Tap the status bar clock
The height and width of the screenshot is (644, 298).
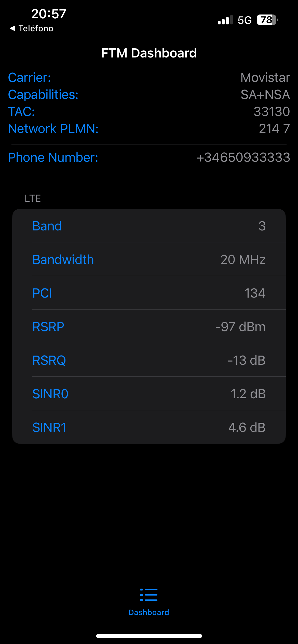(x=49, y=14)
